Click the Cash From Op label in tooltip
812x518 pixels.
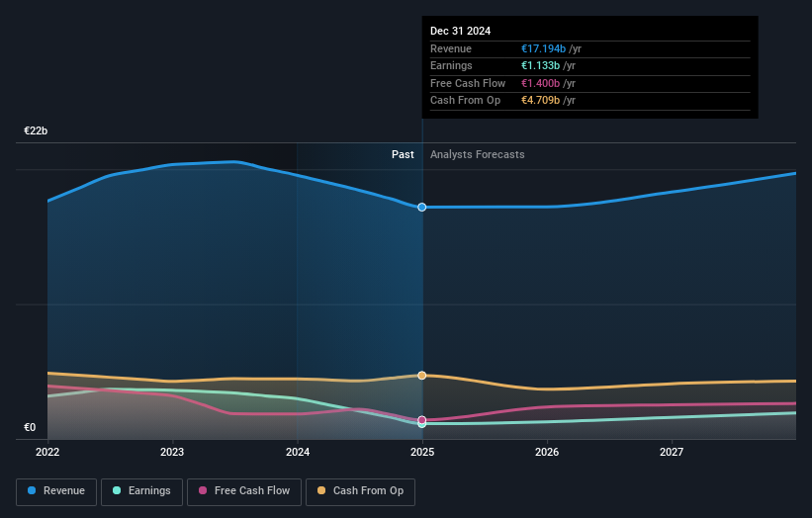465,101
